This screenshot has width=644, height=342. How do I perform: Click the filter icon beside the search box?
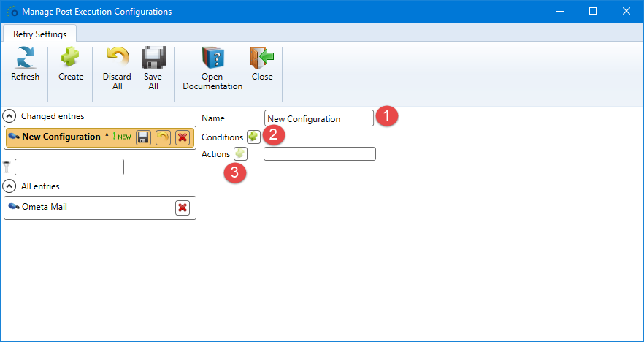point(6,167)
